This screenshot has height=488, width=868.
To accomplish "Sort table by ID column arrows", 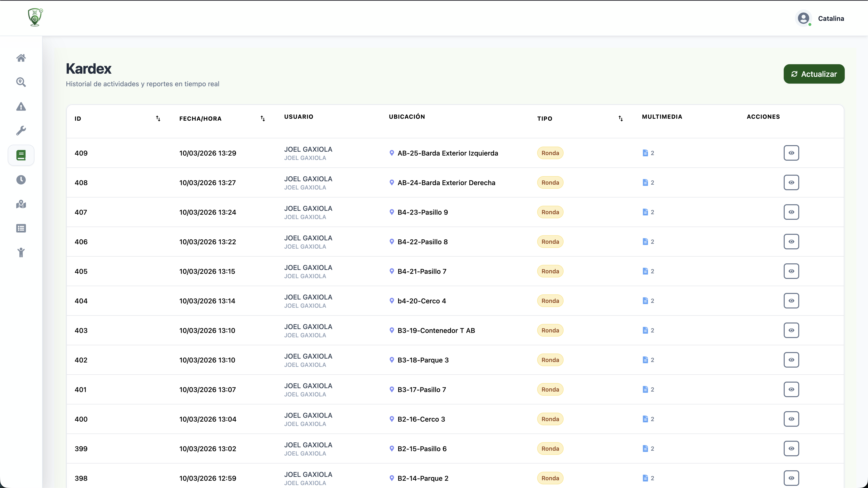I will 158,118.
